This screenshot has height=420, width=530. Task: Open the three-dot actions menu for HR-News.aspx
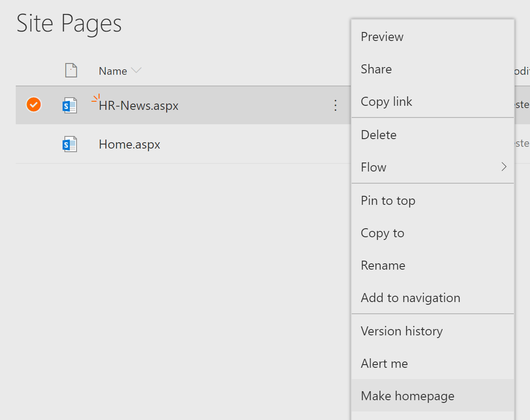click(x=335, y=105)
